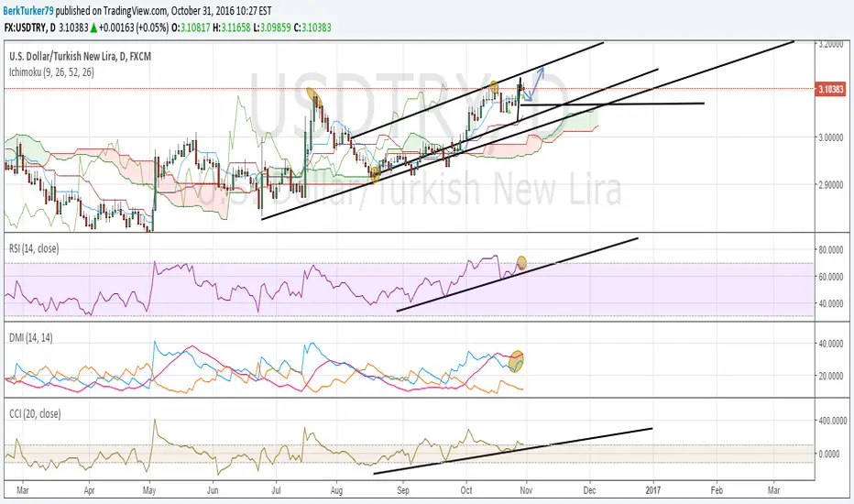Click the C:3.10383 close value
The image size is (854, 504).
[312, 27]
